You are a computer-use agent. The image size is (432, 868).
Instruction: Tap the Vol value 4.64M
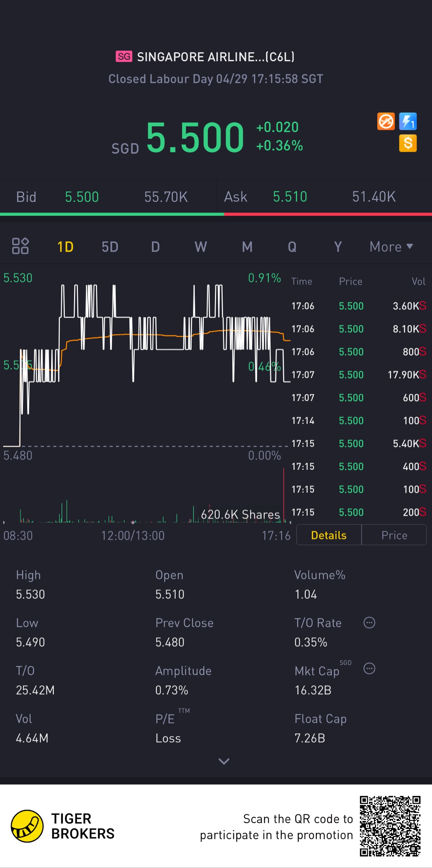[32, 738]
